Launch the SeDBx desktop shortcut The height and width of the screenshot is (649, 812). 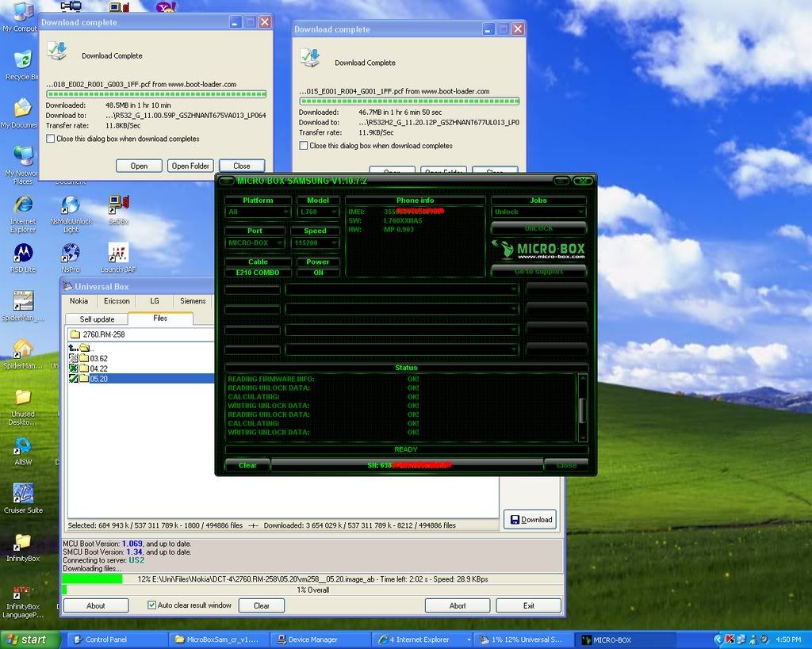[x=119, y=209]
